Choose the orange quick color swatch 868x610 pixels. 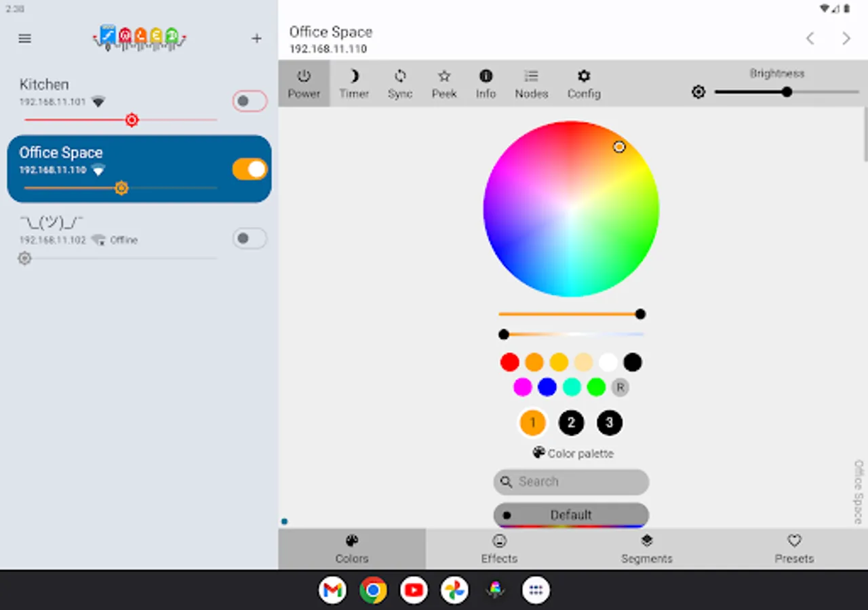534,362
